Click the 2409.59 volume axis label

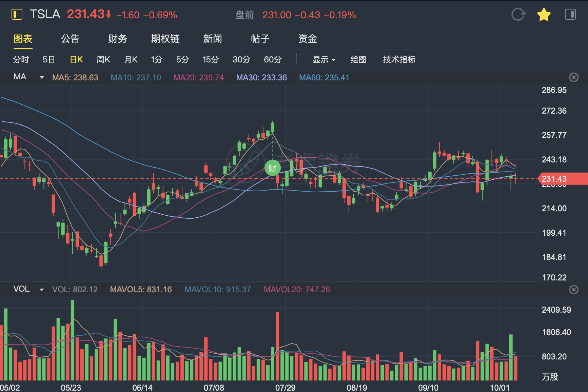pyautogui.click(x=556, y=310)
